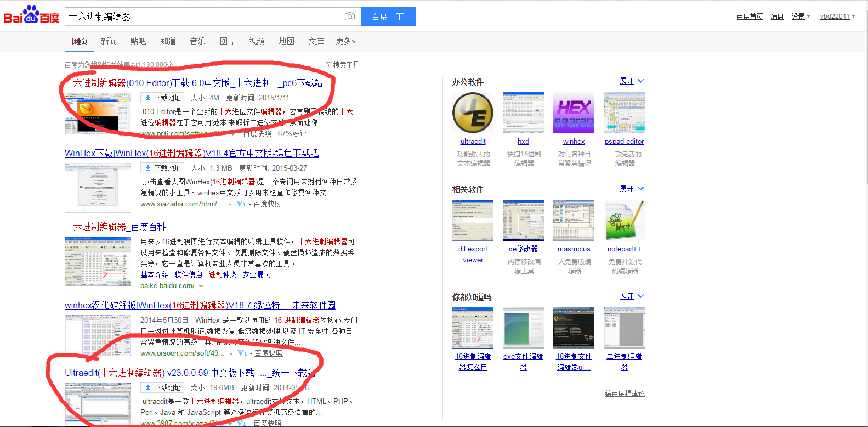This screenshot has width=868, height=427.
Task: Expand arrow beside www.xiazaiba.com URL
Action: coord(230,204)
